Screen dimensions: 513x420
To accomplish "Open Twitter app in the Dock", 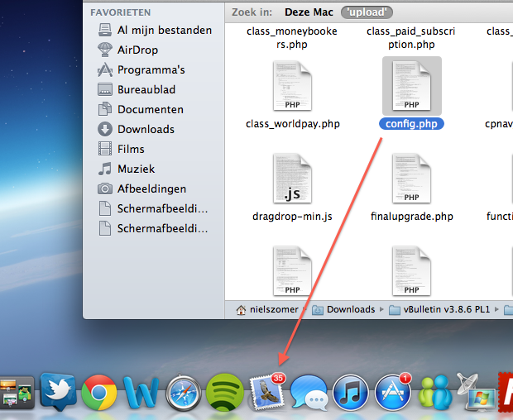I will (x=57, y=392).
